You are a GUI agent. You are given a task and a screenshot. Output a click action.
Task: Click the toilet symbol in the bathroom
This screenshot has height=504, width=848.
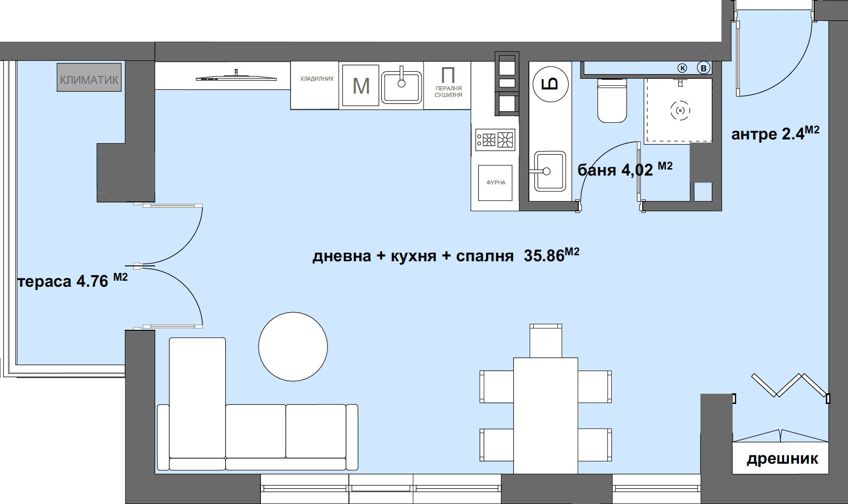coord(612,101)
